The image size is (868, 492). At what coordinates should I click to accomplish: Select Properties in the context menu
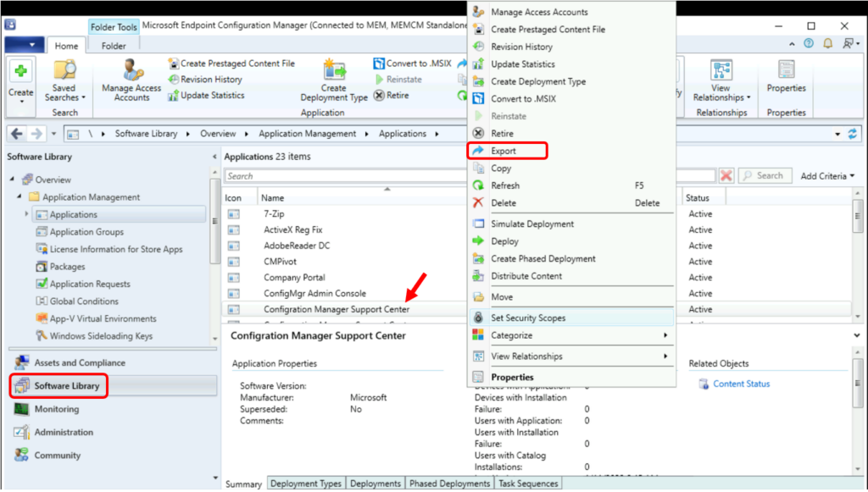[x=572, y=378]
